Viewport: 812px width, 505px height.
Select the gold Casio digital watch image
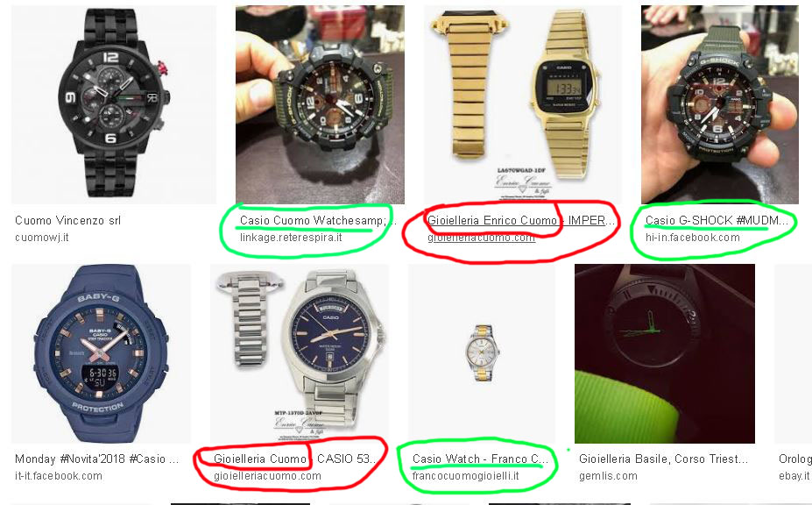(523, 104)
